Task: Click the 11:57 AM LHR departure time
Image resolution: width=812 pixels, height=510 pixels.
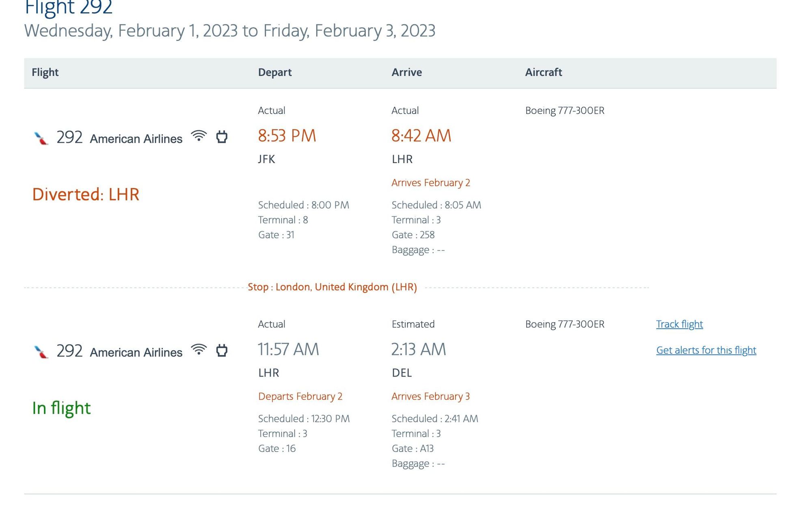Action: pyautogui.click(x=288, y=349)
